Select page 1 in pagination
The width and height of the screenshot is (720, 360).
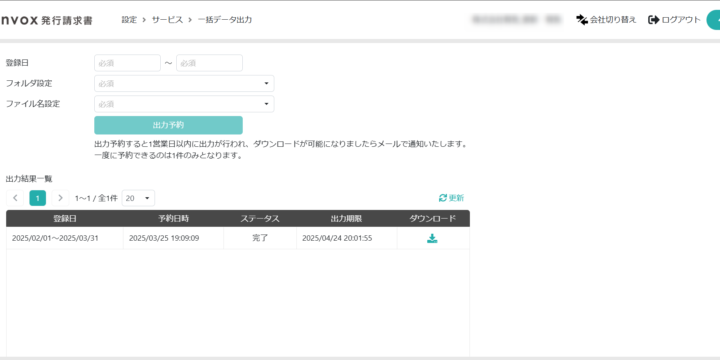[38, 198]
